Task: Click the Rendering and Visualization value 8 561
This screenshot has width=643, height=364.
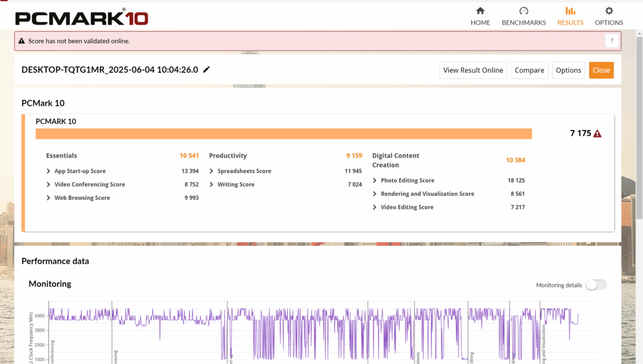Action: tap(518, 194)
